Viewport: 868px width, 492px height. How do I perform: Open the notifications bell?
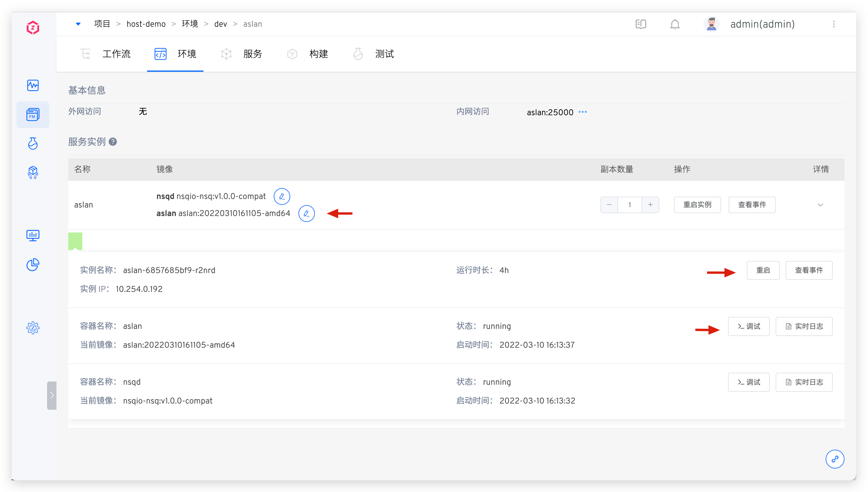coord(675,24)
